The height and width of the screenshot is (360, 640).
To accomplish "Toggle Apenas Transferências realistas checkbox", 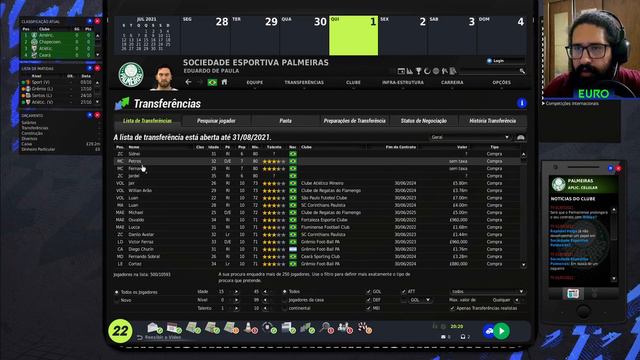I will pos(452,308).
